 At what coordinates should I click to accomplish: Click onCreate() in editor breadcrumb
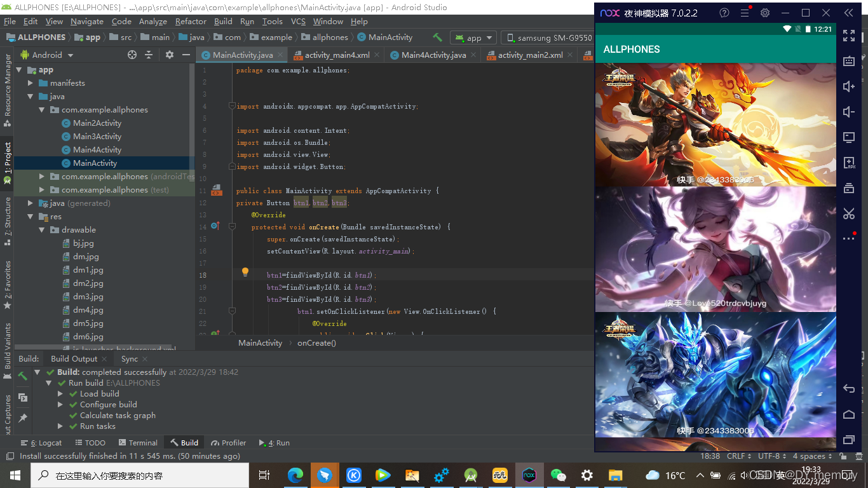coord(316,343)
